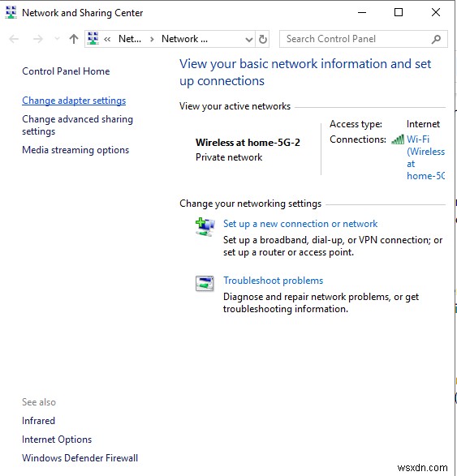
Task: Expand the address bar history chevron
Action: pos(249,39)
